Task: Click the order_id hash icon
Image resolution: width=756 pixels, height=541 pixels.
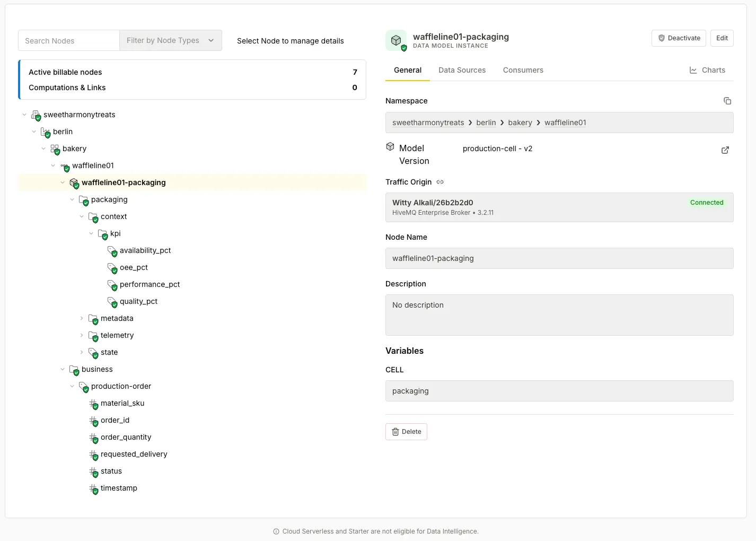Action: click(93, 421)
